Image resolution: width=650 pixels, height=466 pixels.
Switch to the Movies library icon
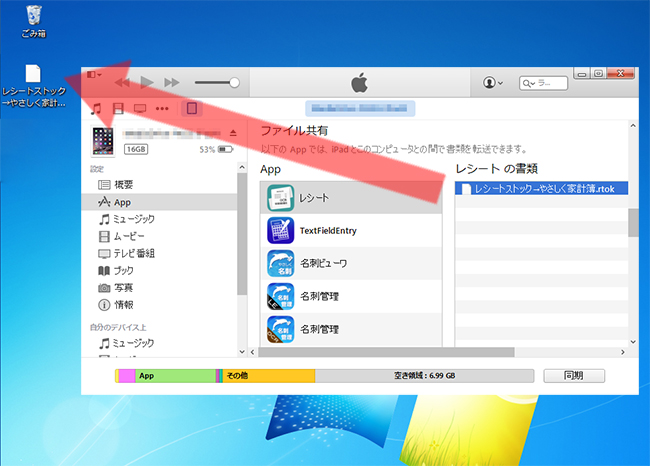[x=118, y=109]
